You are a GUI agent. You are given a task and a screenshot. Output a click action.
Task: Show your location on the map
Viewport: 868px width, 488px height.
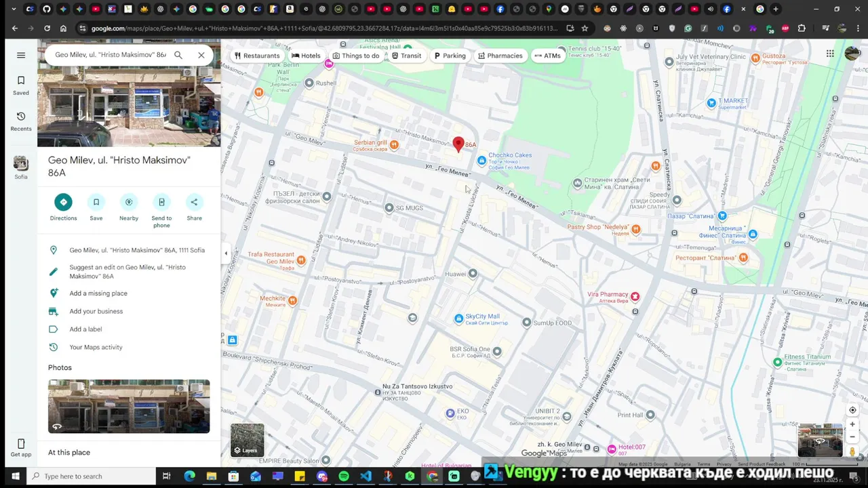click(852, 410)
